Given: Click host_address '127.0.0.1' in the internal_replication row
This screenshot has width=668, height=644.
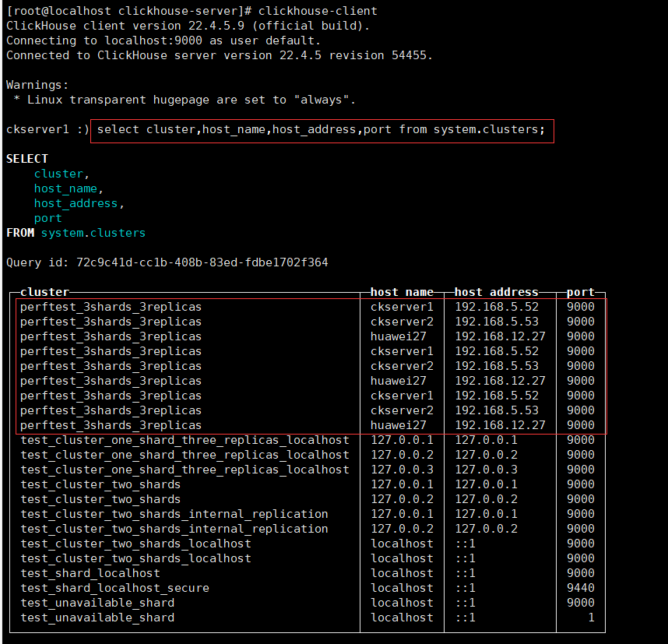Looking at the screenshot, I should pos(487,514).
